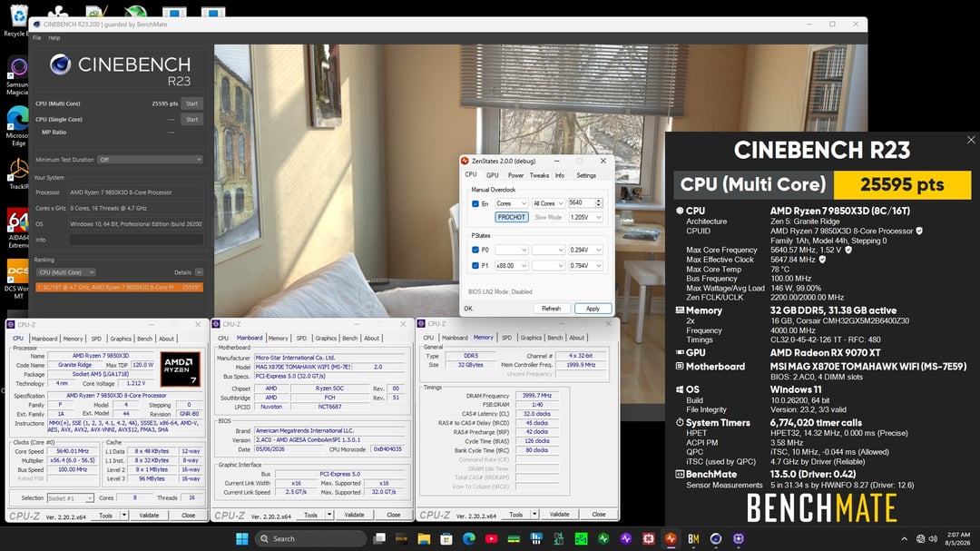Start the CPU (Single Core) test
Viewport: 980px width, 551px height.
(x=191, y=120)
